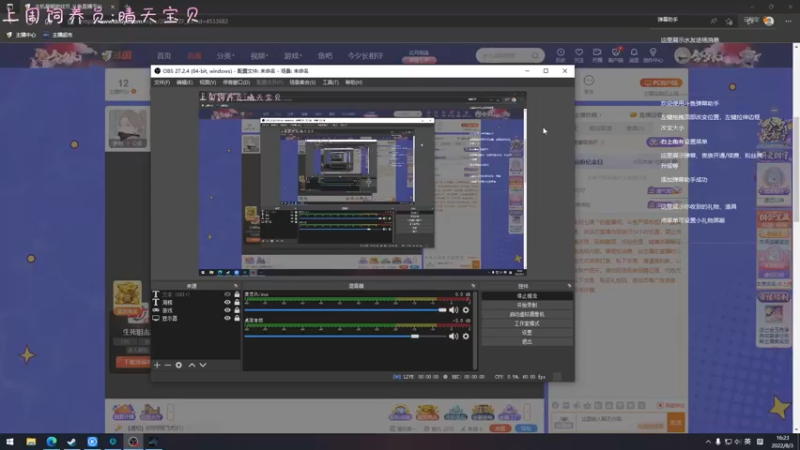Toggle visibility of 游戏 source

point(227,310)
